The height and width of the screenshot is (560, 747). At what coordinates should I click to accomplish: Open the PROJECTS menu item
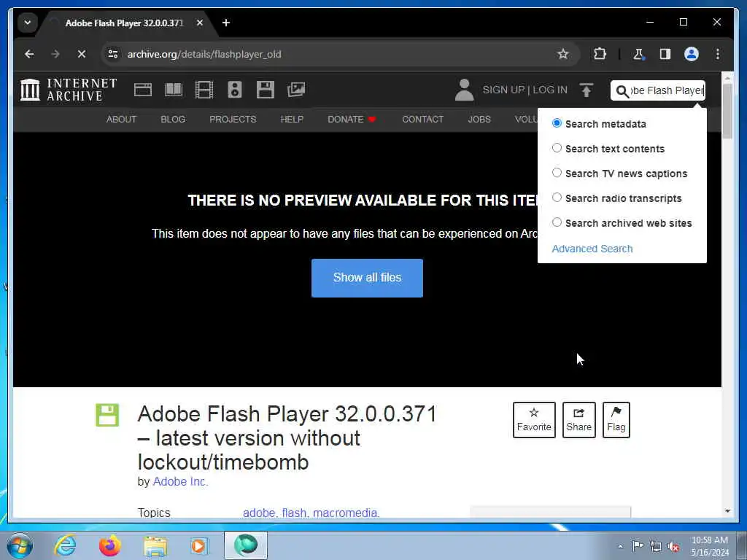click(233, 119)
